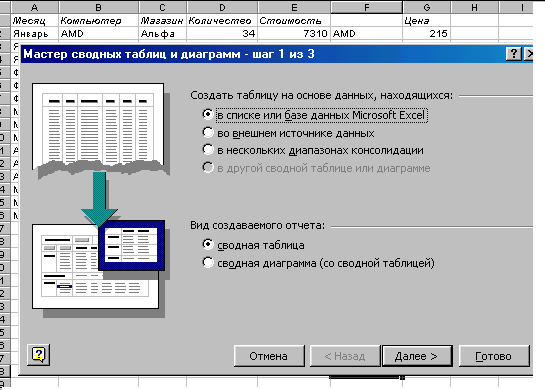This screenshot has height=390, width=545.
Task: Click the Отмена button
Action: pyautogui.click(x=269, y=356)
